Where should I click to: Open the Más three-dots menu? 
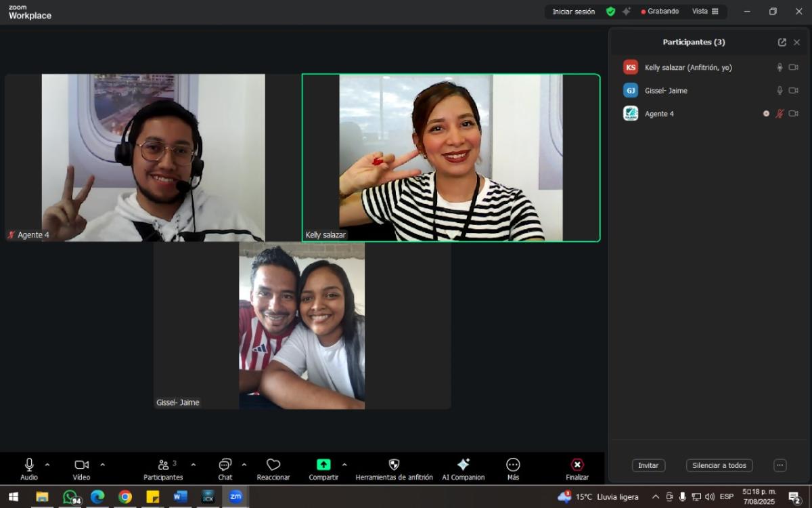tap(513, 465)
